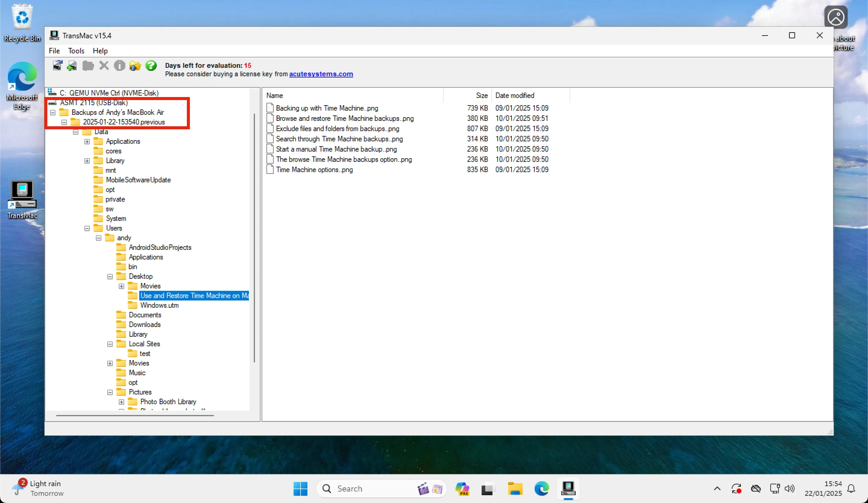Select the ASMT 2115 (USB-Disk) drive
This screenshot has width=868, height=503.
pos(94,102)
